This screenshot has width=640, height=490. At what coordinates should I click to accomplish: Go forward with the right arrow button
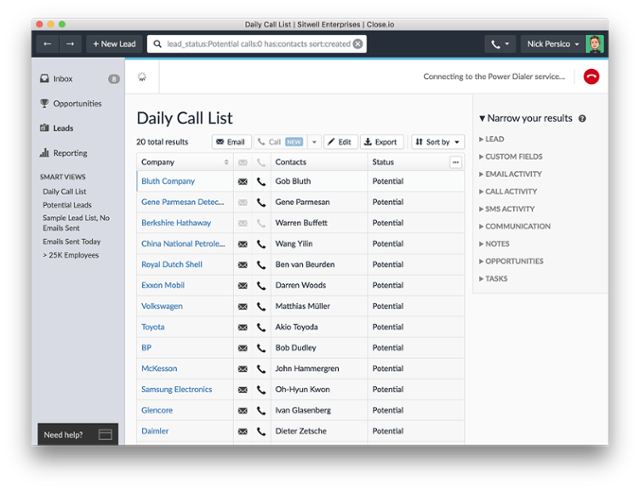coord(71,44)
